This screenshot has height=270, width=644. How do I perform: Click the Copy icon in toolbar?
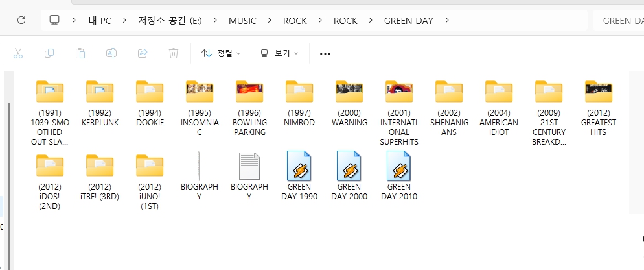pos(49,53)
